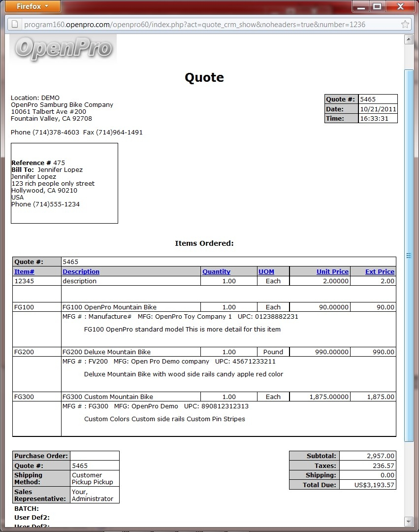Click the bookmark star in address bar
419x532 pixels.
pyautogui.click(x=405, y=24)
